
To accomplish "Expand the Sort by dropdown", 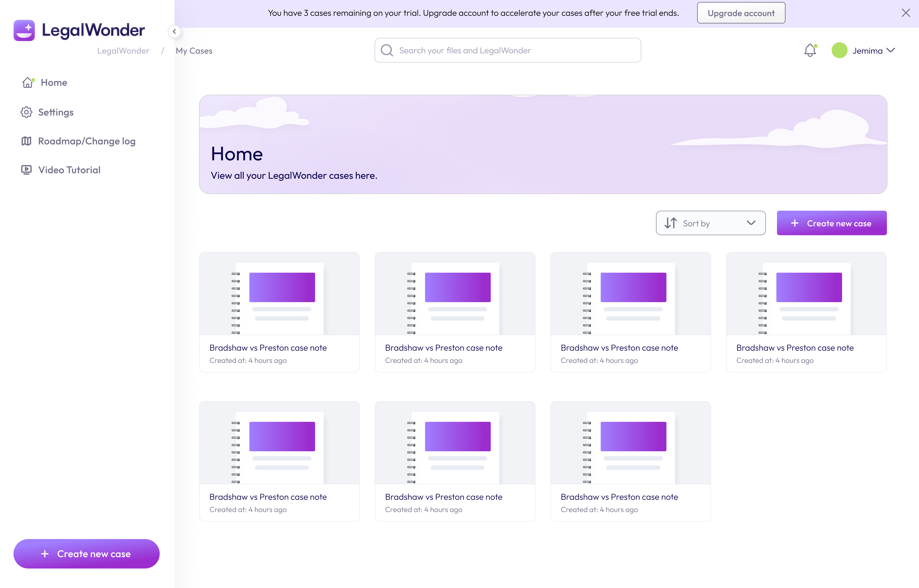I will click(710, 223).
